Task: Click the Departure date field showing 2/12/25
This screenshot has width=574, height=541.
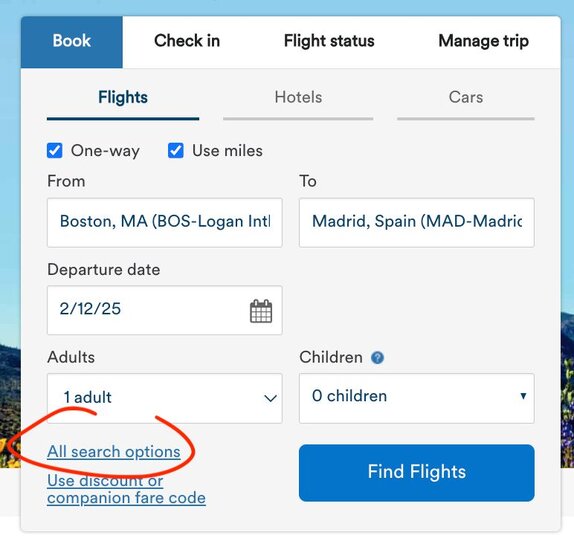Action: (x=165, y=310)
